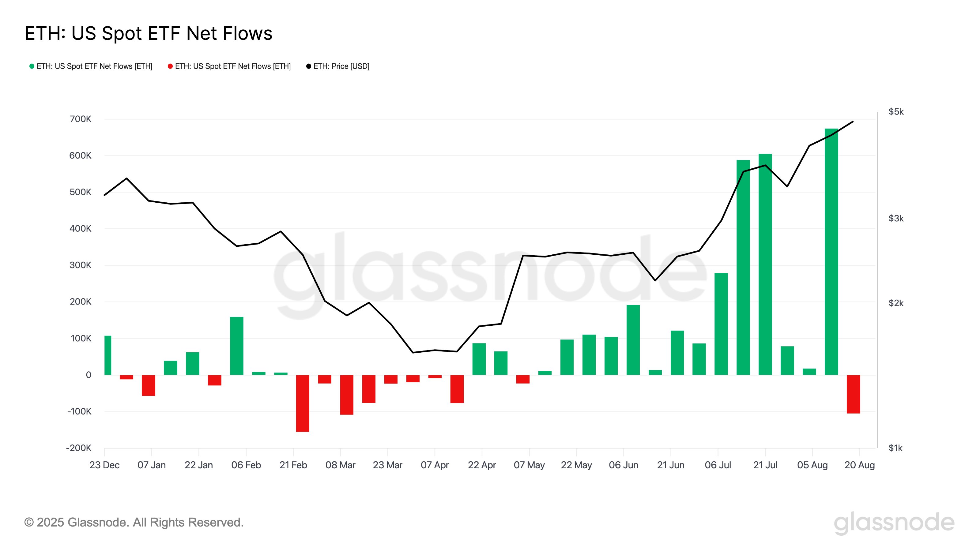Viewport: 980px width, 551px height.
Task: Click the 700K y-axis label
Action: 80,119
